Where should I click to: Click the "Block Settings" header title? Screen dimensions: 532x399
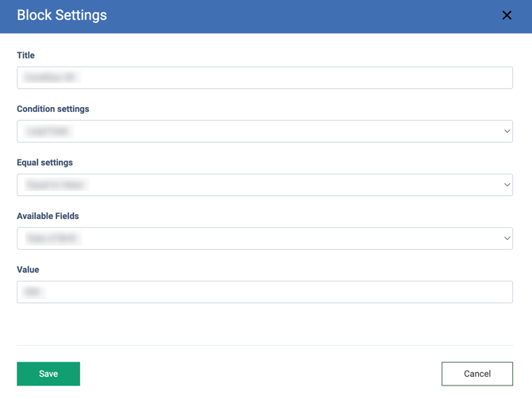[x=62, y=15]
